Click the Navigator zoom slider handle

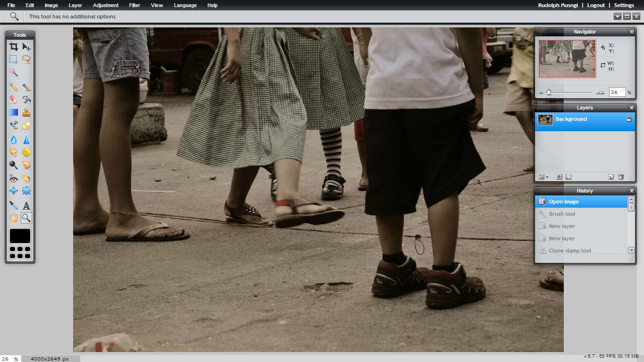click(x=549, y=93)
